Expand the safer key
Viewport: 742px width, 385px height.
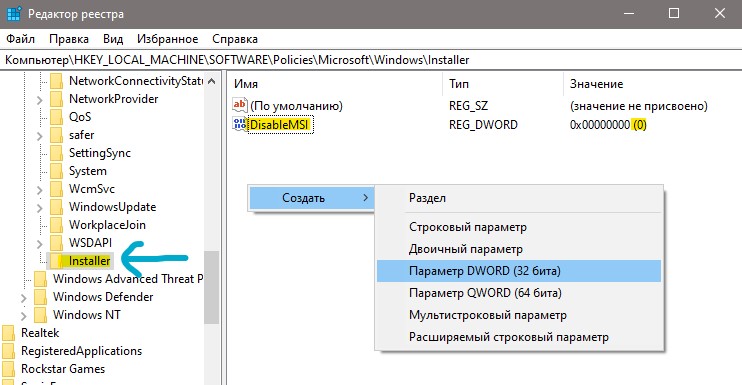[40, 136]
